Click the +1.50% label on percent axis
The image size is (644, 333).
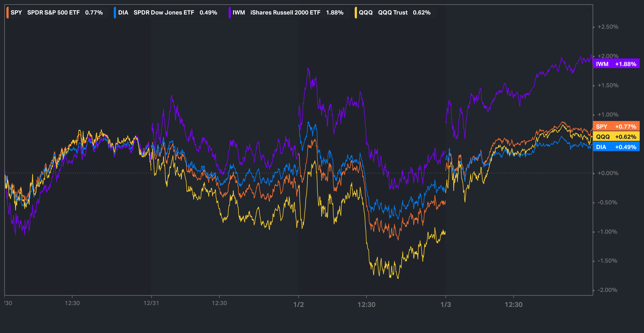[608, 85]
